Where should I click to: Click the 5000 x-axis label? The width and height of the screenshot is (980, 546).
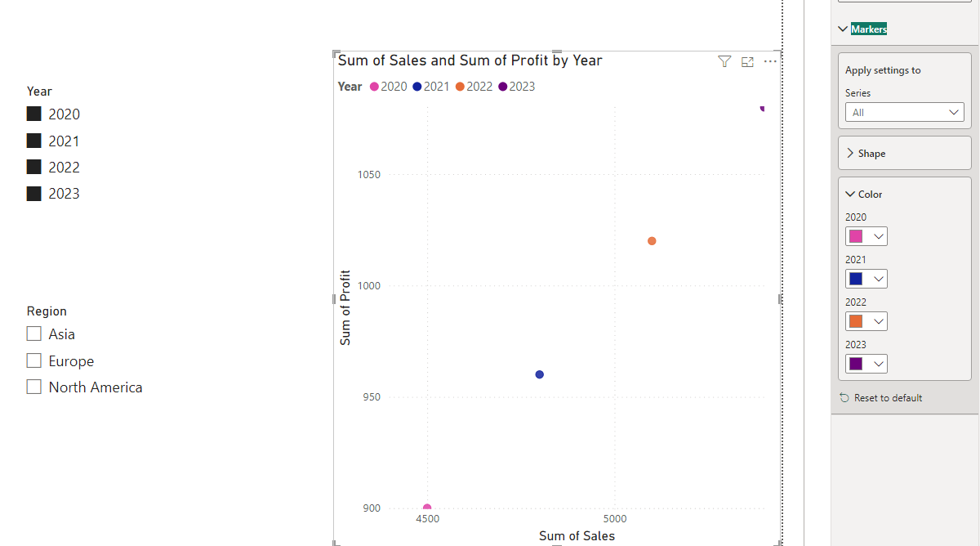tap(615, 519)
